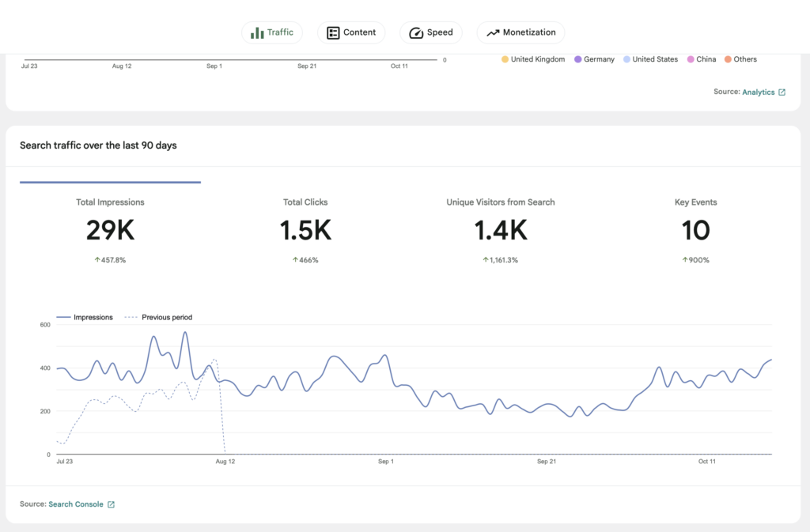Open the Analytics source link
Screen dimensions: 810x532
point(759,92)
